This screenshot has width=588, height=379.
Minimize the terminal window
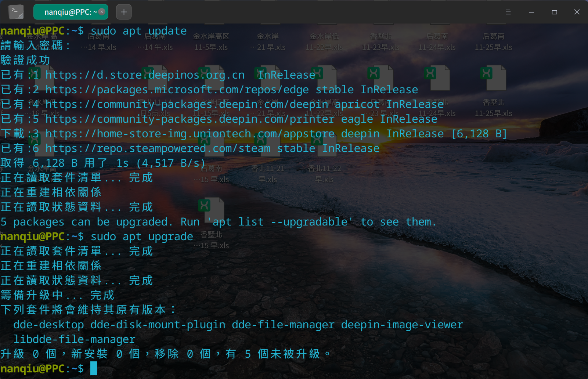531,12
